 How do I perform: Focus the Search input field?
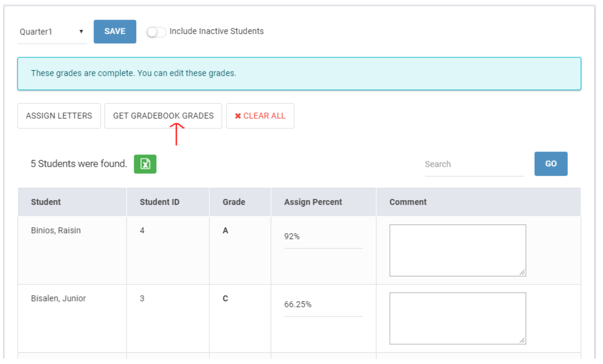[474, 164]
